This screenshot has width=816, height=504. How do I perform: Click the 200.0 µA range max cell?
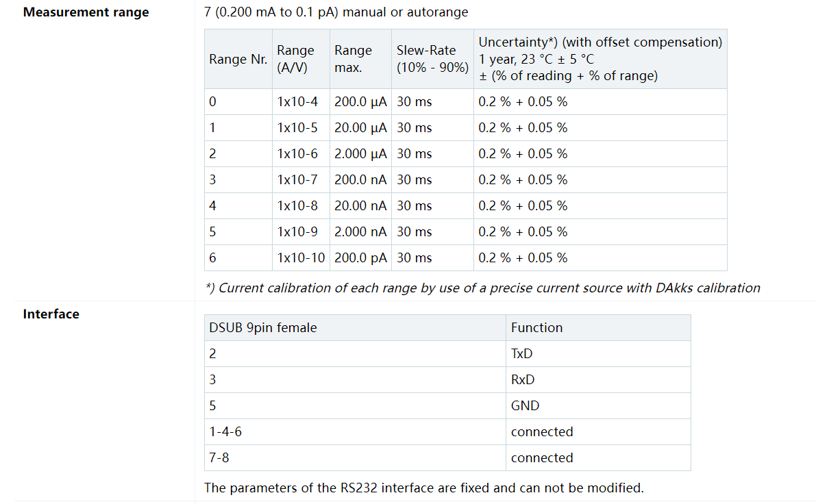pos(360,101)
